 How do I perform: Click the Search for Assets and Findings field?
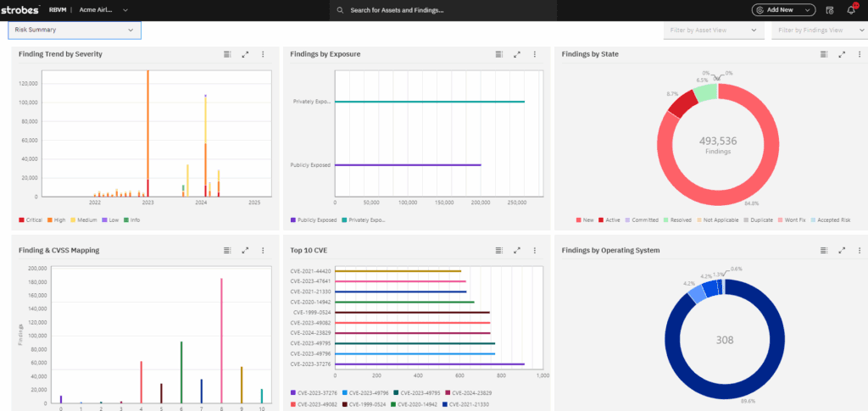pyautogui.click(x=442, y=10)
